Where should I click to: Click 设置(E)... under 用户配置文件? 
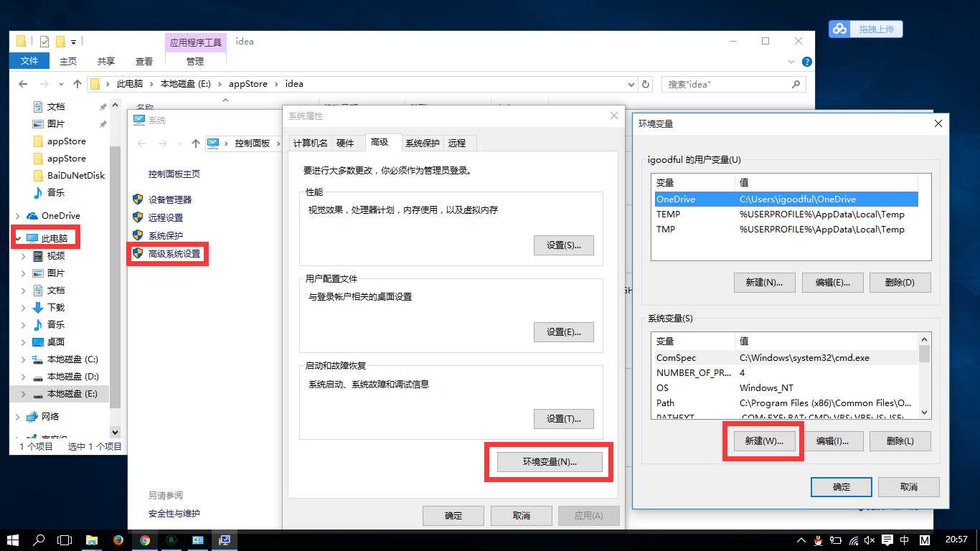click(x=564, y=332)
